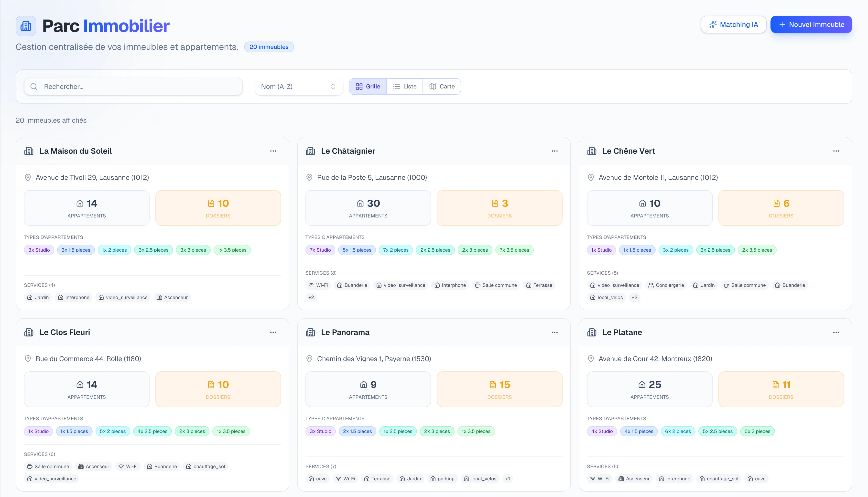Open the more options menu for Le Platane
Viewport: 868px width, 497px height.
[835, 332]
